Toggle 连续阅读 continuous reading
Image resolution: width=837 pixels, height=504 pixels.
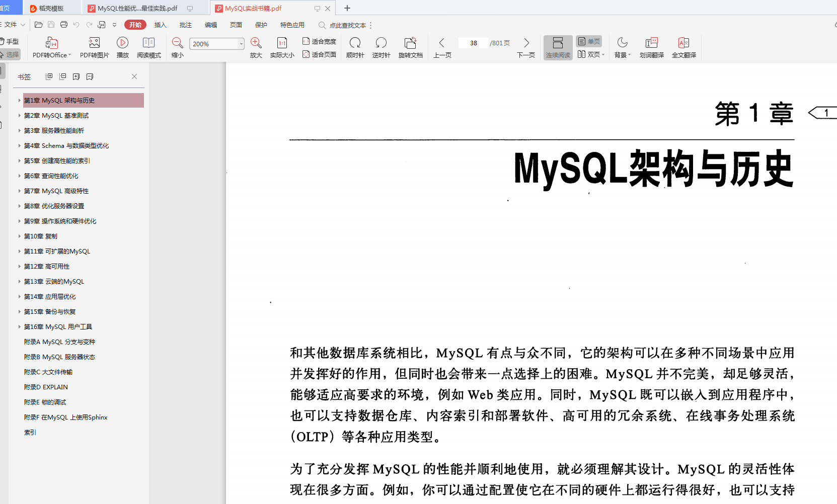[558, 47]
